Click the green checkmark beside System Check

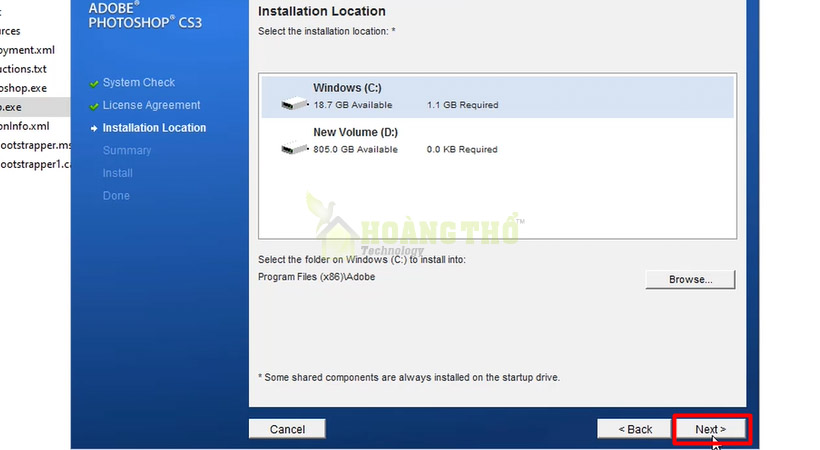[94, 84]
